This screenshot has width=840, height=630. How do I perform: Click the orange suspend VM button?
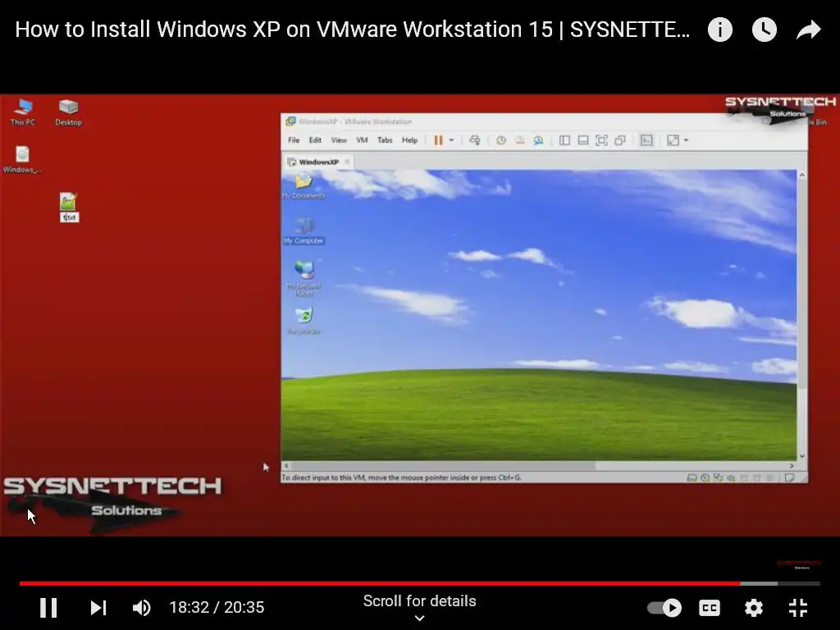pyautogui.click(x=438, y=140)
